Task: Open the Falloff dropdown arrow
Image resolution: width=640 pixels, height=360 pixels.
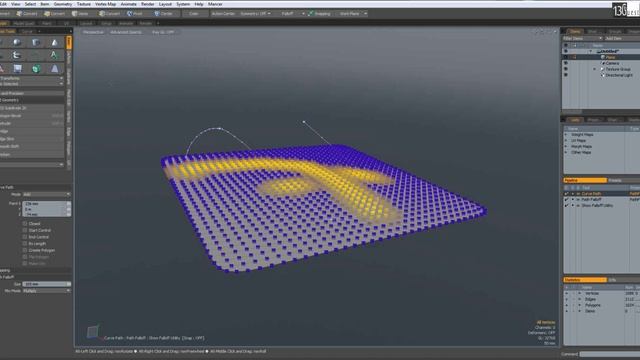Action: (x=303, y=13)
